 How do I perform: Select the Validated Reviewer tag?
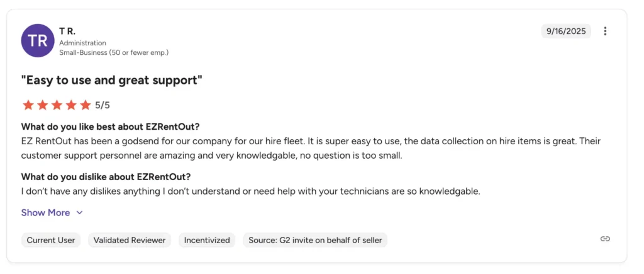[x=130, y=240]
